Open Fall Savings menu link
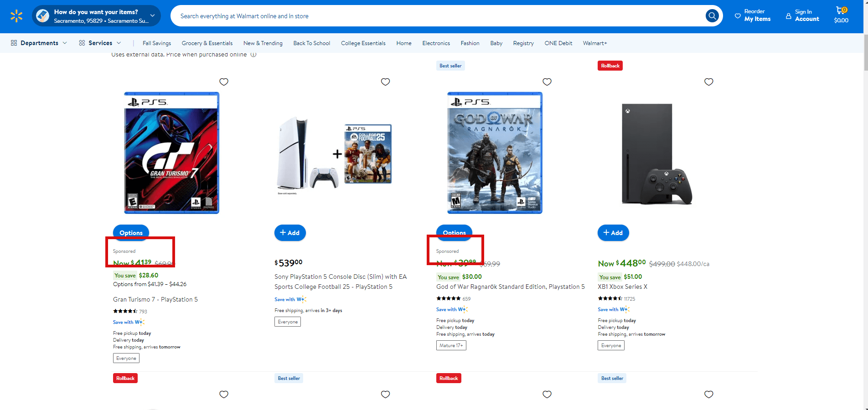The width and height of the screenshot is (868, 410). point(157,43)
